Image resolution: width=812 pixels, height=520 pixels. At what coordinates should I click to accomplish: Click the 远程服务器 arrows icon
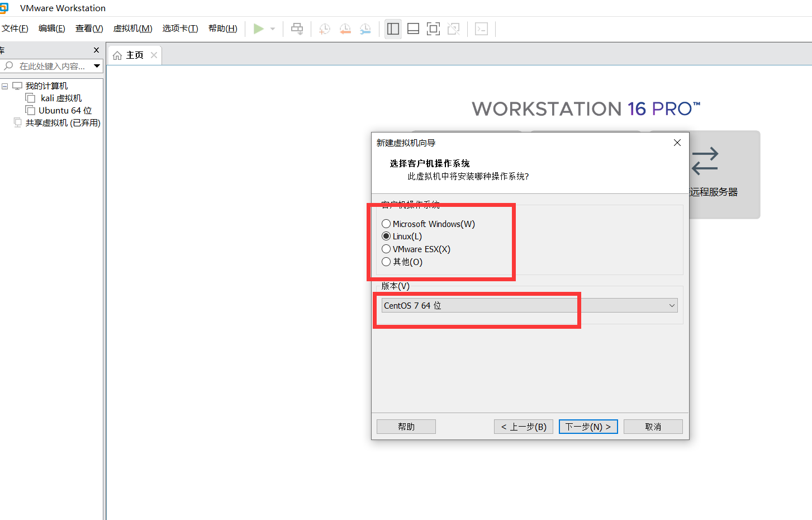click(x=705, y=161)
